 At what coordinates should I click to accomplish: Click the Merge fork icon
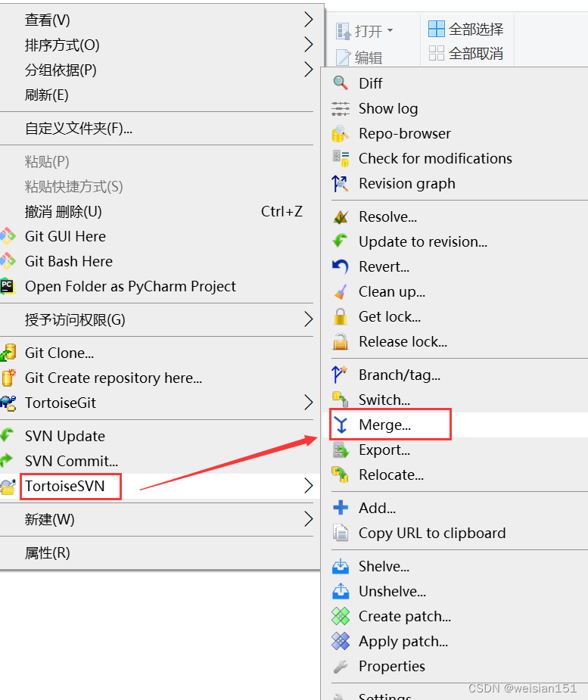341,425
